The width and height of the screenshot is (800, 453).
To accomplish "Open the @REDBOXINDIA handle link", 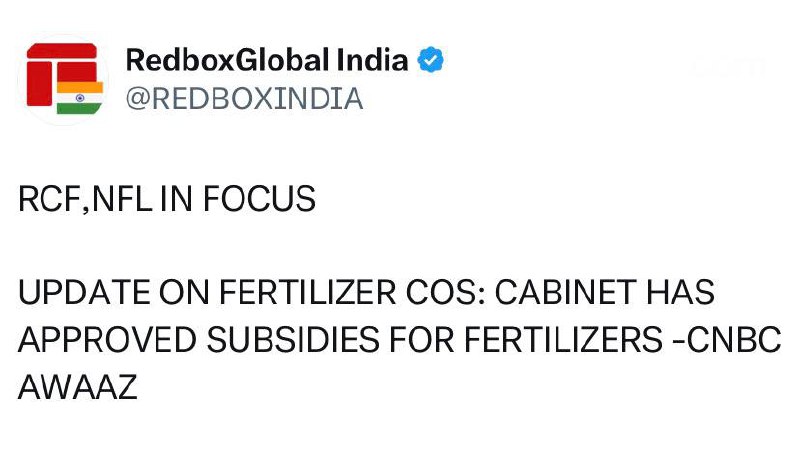I will tap(244, 99).
